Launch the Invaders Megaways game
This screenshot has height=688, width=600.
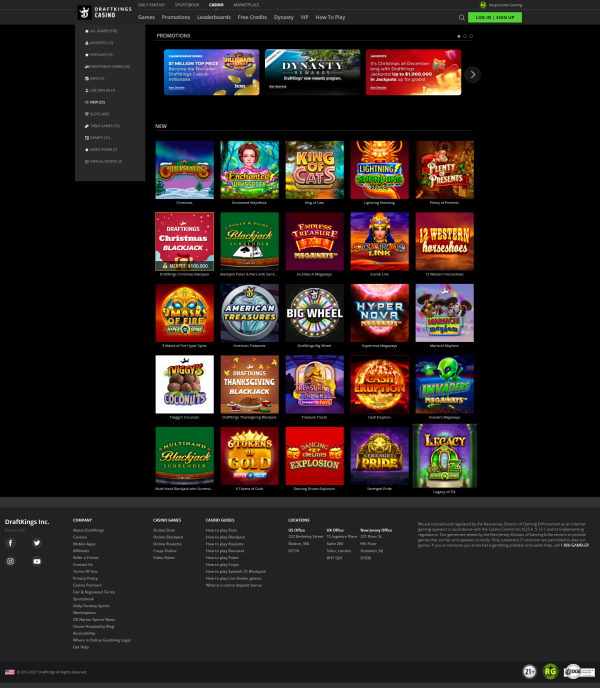tap(445, 384)
